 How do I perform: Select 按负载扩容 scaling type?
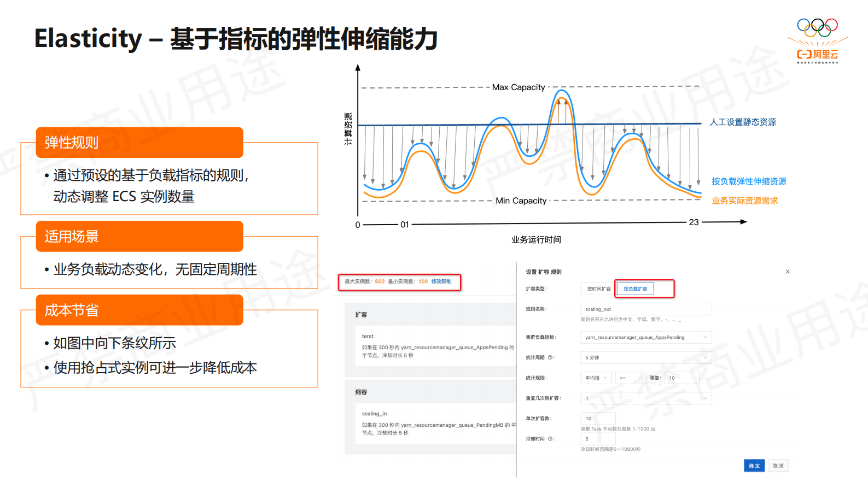(x=635, y=289)
